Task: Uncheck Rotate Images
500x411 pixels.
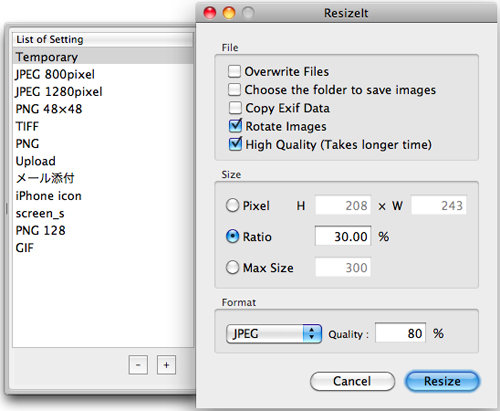Action: pos(235,126)
